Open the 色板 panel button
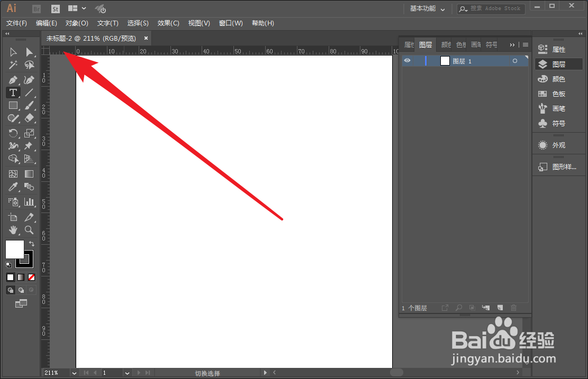 (558, 94)
